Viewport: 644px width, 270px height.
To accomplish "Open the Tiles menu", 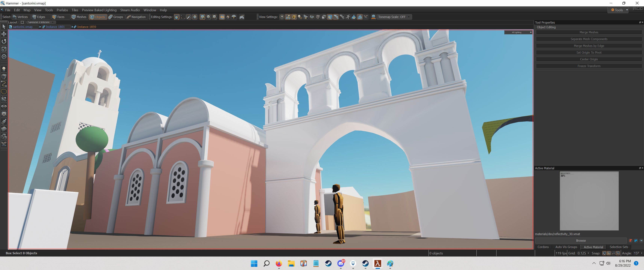I will point(74,10).
